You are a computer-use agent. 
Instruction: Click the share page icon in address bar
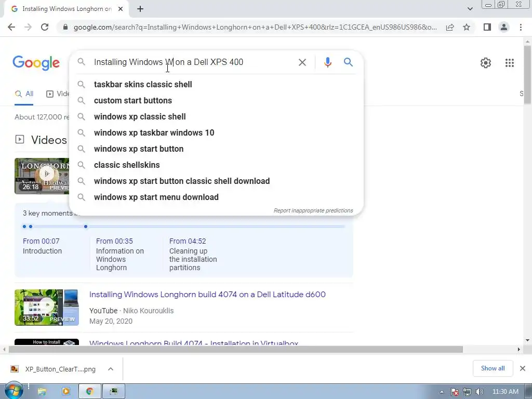click(450, 27)
